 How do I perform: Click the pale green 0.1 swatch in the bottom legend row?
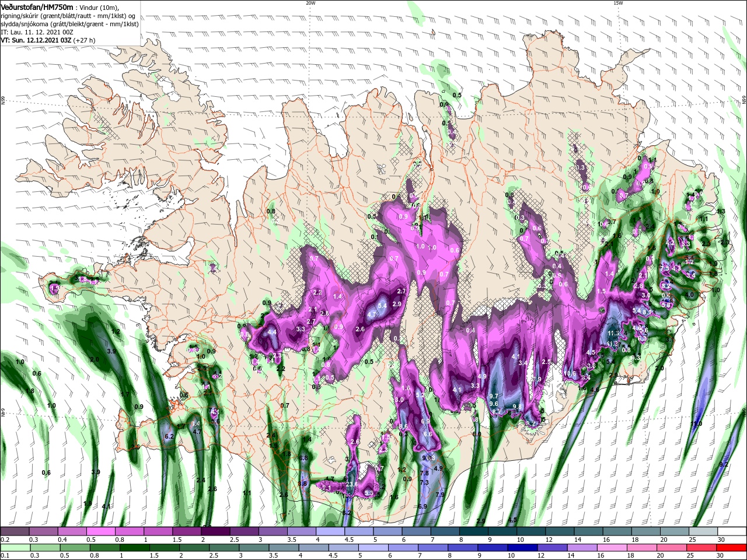pyautogui.click(x=15, y=547)
